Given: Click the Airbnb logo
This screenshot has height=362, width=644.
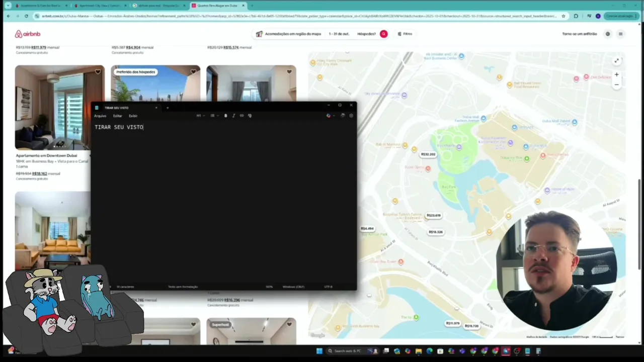Looking at the screenshot, I should pos(27,34).
